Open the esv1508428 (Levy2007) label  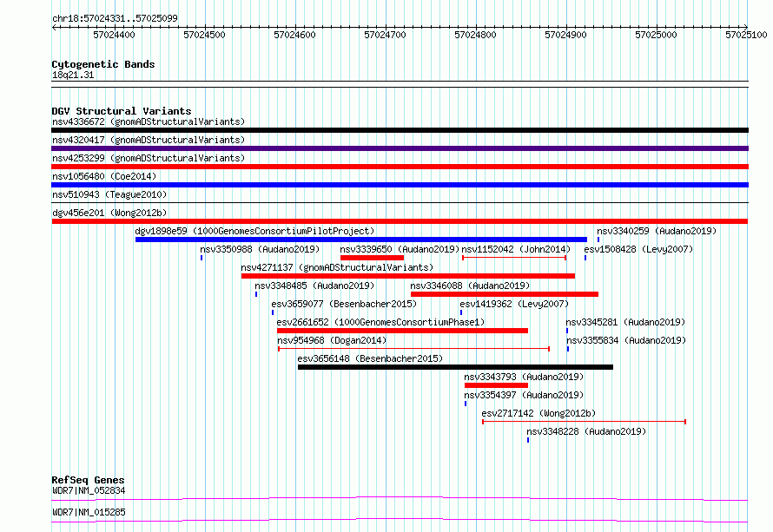pyautogui.click(x=638, y=249)
